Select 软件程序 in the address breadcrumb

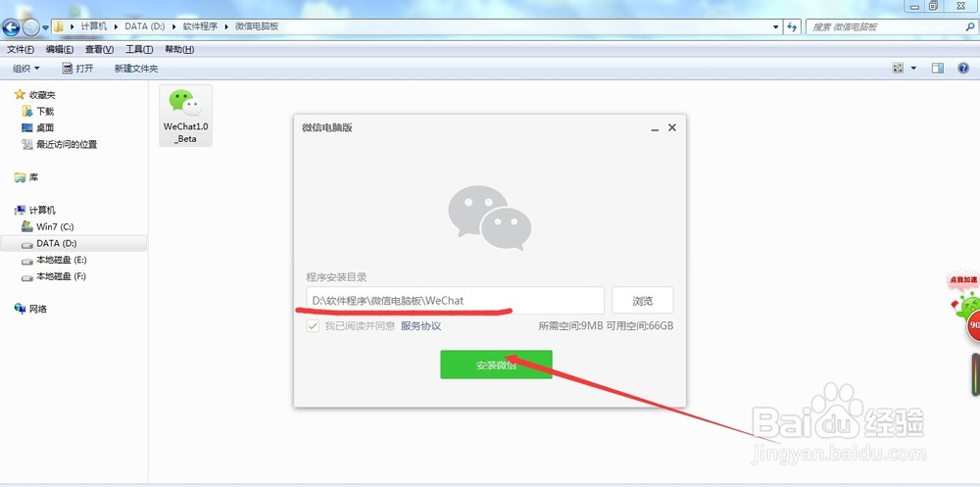(x=200, y=26)
